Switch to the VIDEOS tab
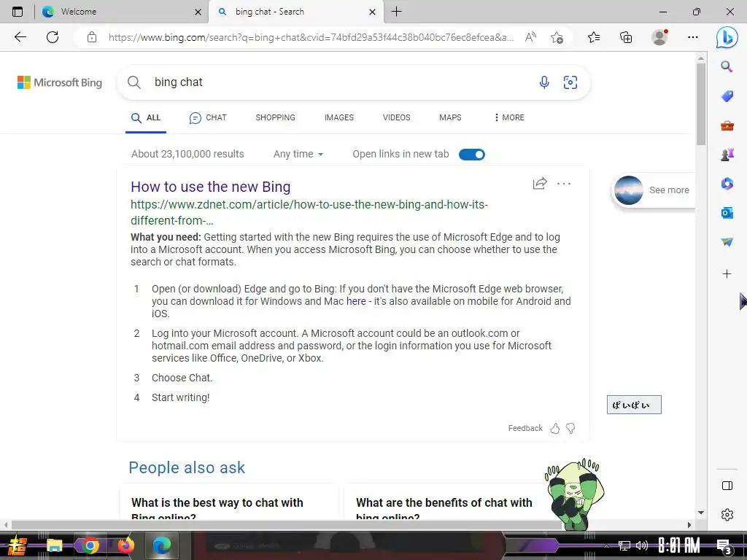Viewport: 747px width, 560px height. pyautogui.click(x=396, y=117)
